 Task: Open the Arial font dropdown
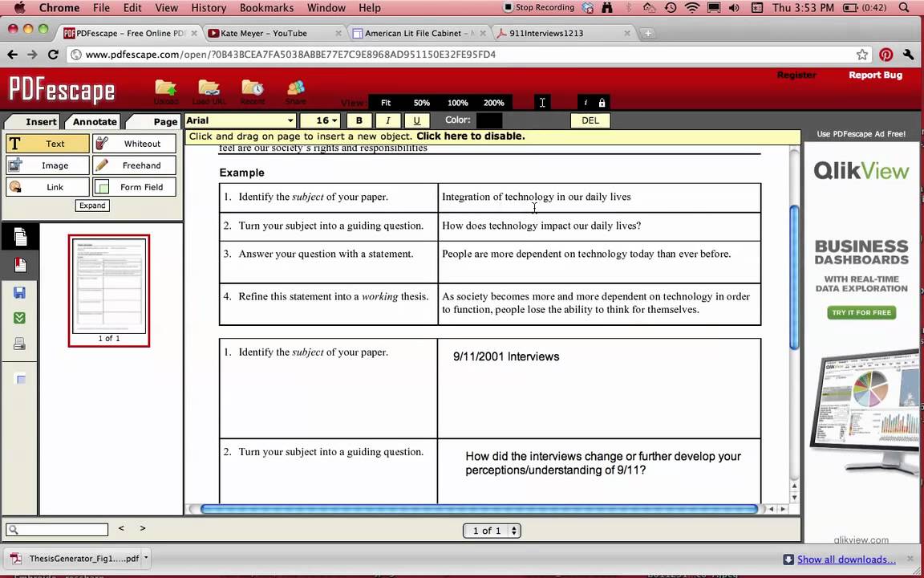coord(240,120)
